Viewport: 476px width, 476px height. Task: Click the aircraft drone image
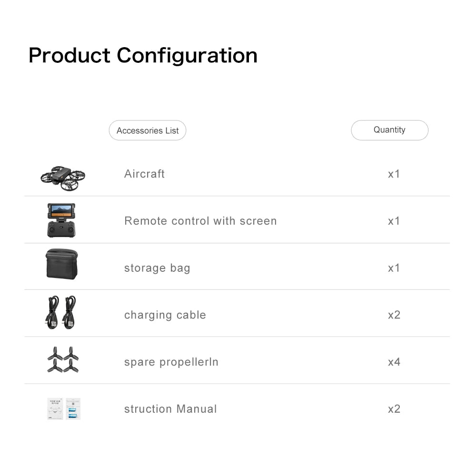click(x=63, y=178)
